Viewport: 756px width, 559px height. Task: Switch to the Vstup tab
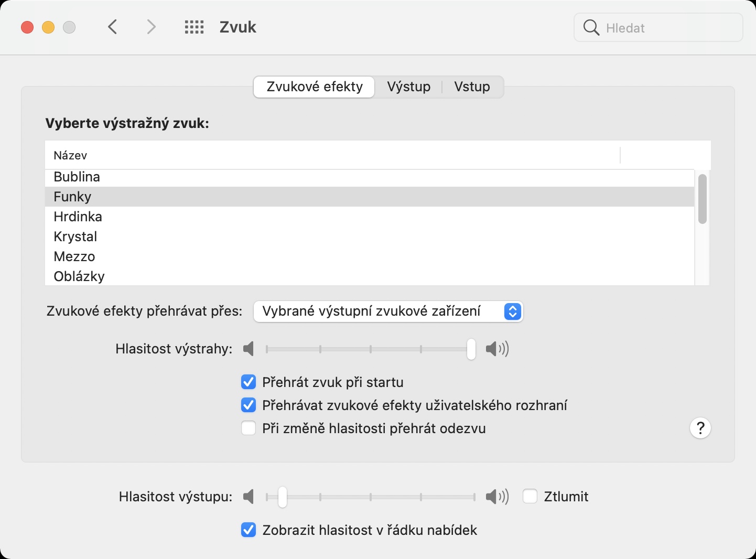[x=472, y=87]
